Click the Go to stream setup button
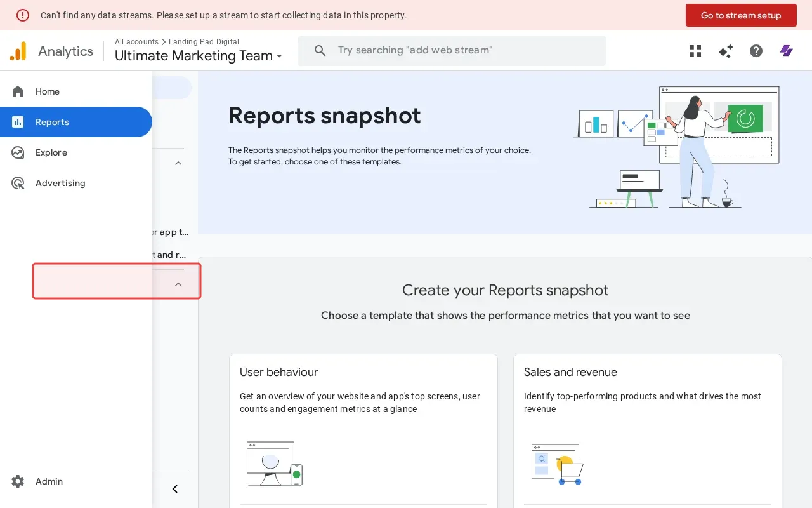The height and width of the screenshot is (508, 812). (x=741, y=15)
